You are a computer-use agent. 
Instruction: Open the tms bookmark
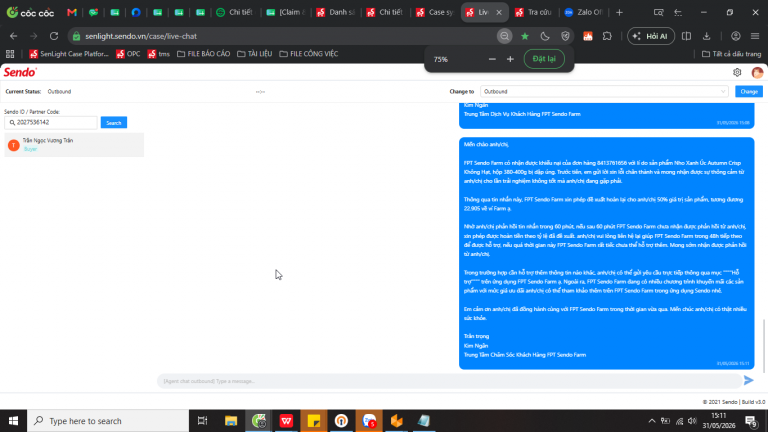click(x=159, y=54)
